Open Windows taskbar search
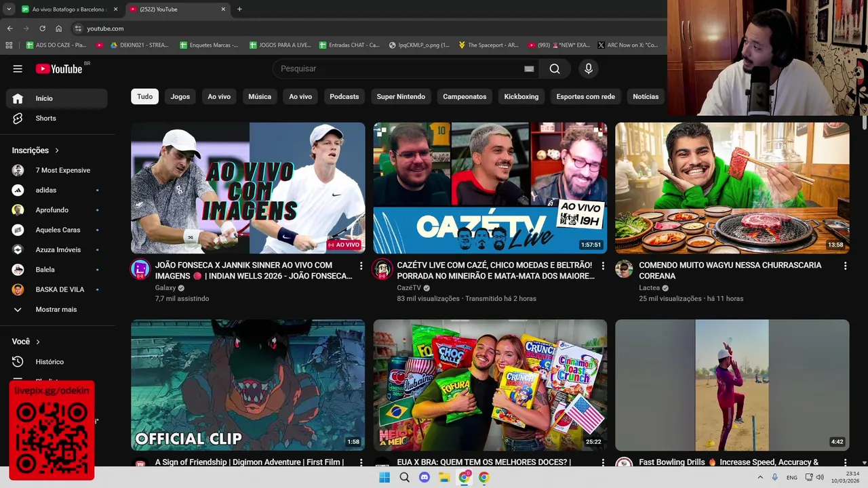The height and width of the screenshot is (488, 868). [x=405, y=477]
